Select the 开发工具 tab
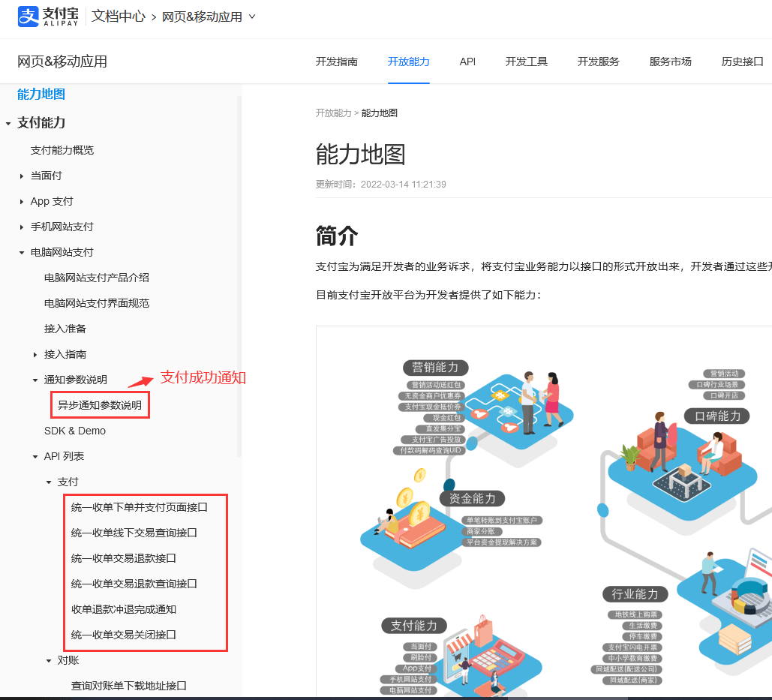Screen dimensions: 772x700 (527, 62)
